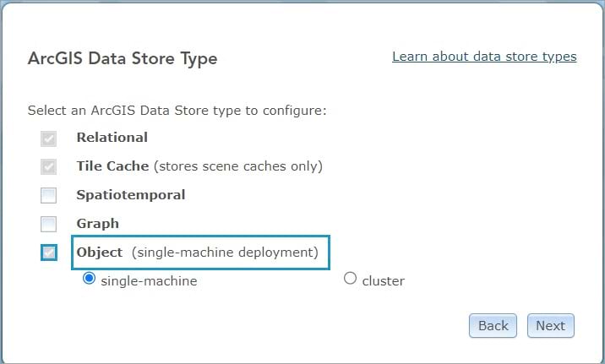
Task: Open Learn about data store types link
Action: click(x=484, y=57)
